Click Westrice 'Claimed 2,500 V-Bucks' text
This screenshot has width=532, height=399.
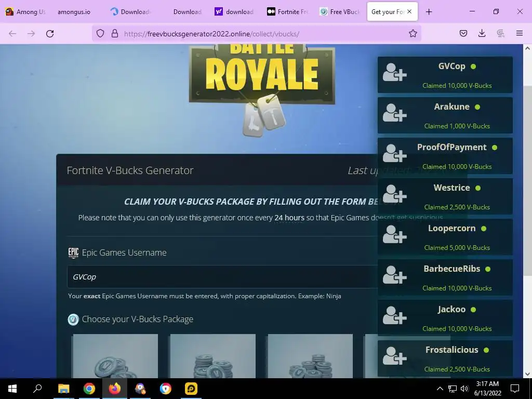(457, 207)
